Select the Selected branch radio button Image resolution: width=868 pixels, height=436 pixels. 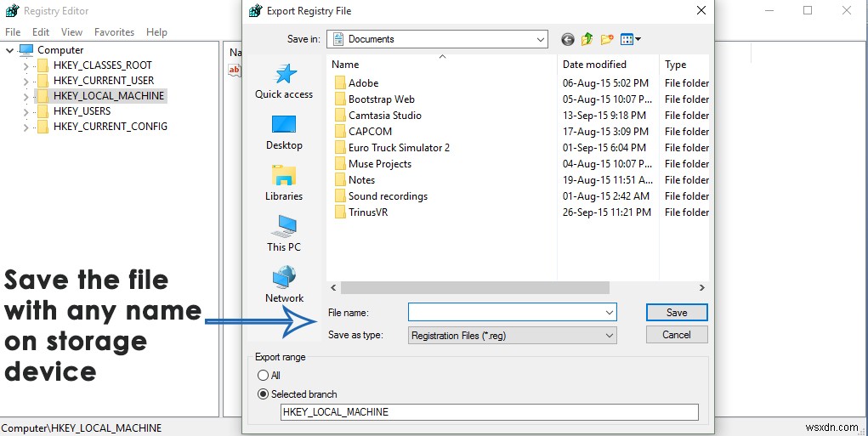click(x=263, y=394)
